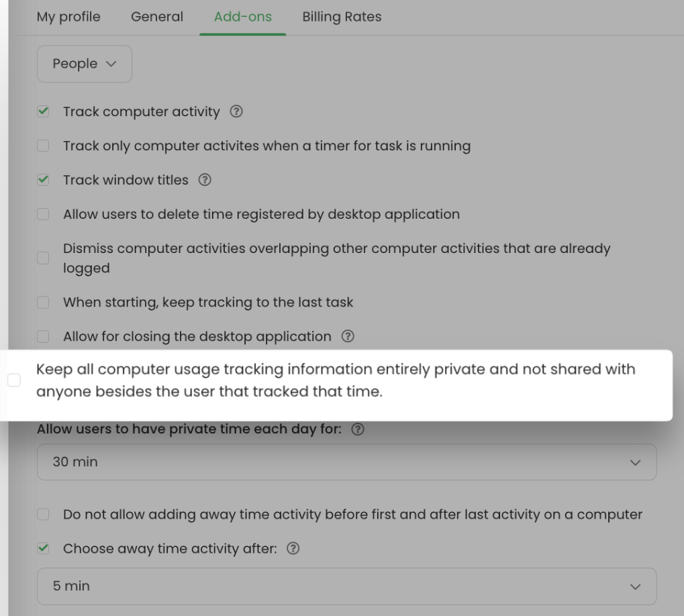Enable Dismiss overlapping computer activities checkbox
The width and height of the screenshot is (684, 616).
pyautogui.click(x=43, y=258)
